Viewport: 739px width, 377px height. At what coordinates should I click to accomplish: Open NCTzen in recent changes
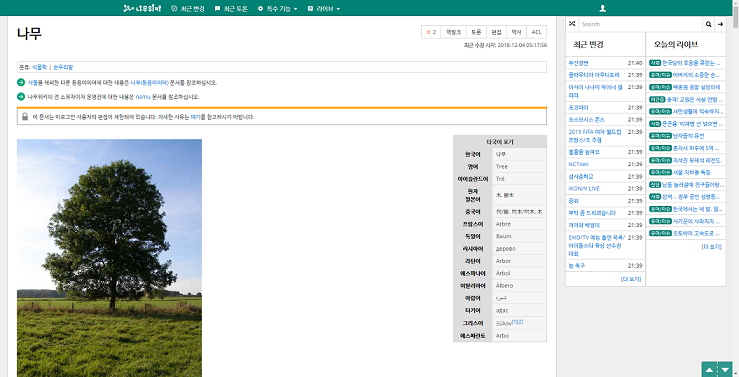[x=578, y=164]
